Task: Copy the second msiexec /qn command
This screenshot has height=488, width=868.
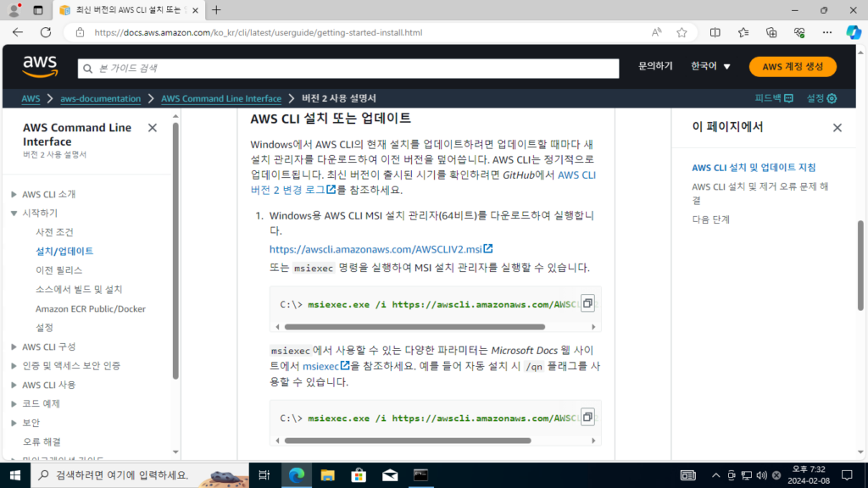Action: 587,417
